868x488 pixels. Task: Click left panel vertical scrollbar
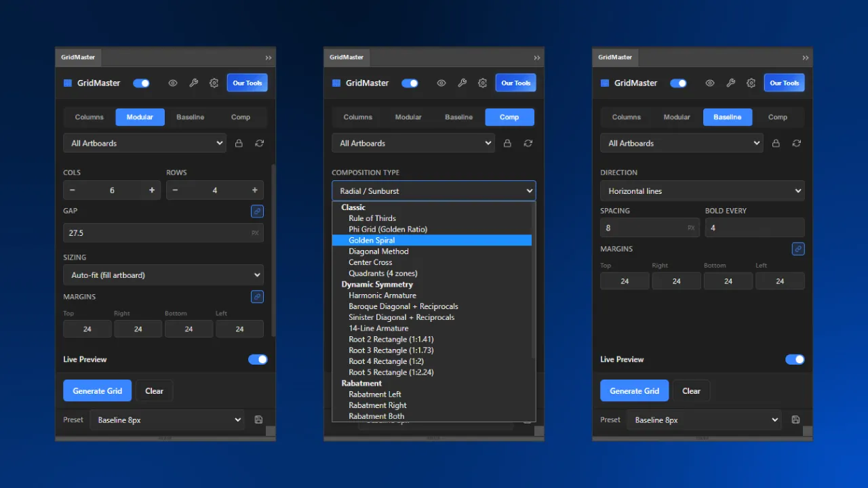[273, 251]
